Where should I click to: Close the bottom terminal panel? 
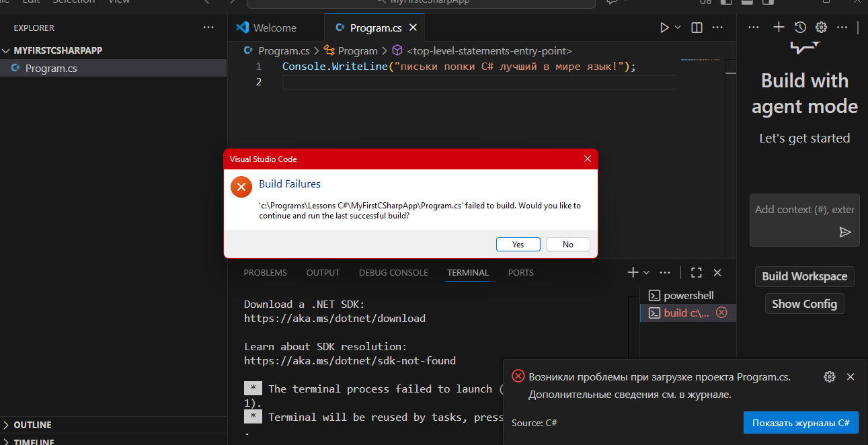click(717, 272)
